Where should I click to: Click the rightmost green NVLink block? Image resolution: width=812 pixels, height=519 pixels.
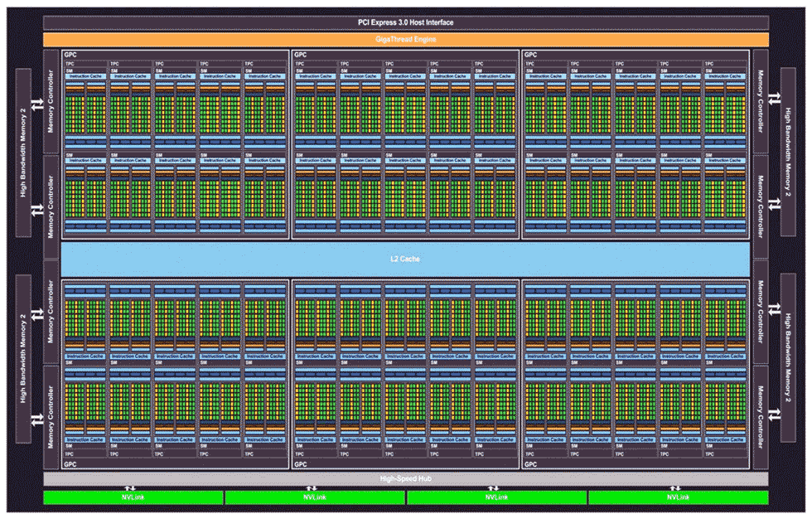click(x=678, y=497)
